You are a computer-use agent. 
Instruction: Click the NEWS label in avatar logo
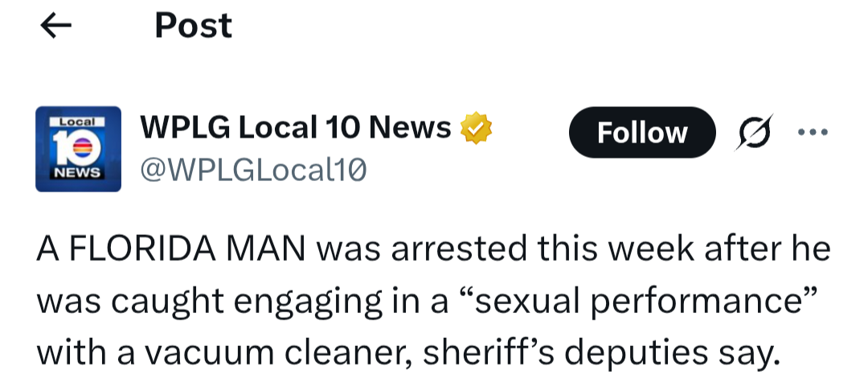[76, 172]
